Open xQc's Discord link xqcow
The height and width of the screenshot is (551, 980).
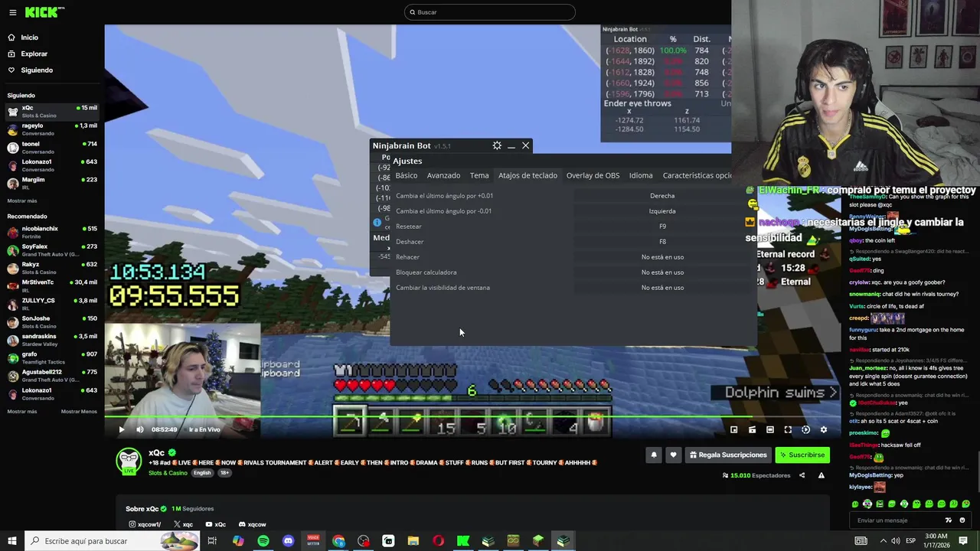[253, 524]
